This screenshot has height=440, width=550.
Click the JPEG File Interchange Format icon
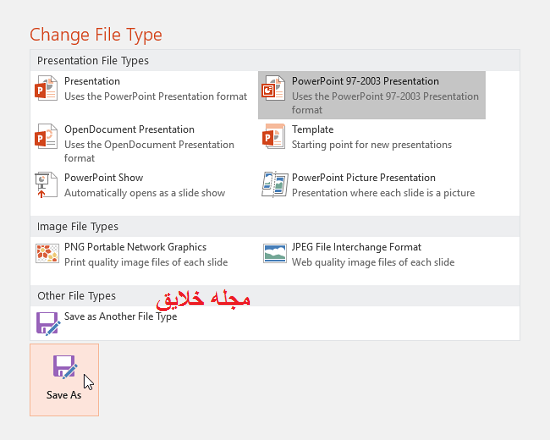(x=275, y=253)
